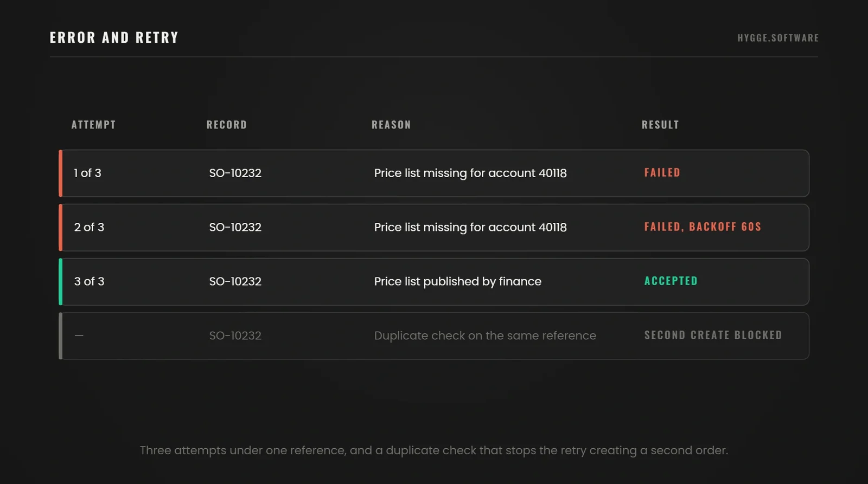Click 'FAILED, BACKOFF 60S' result

703,227
